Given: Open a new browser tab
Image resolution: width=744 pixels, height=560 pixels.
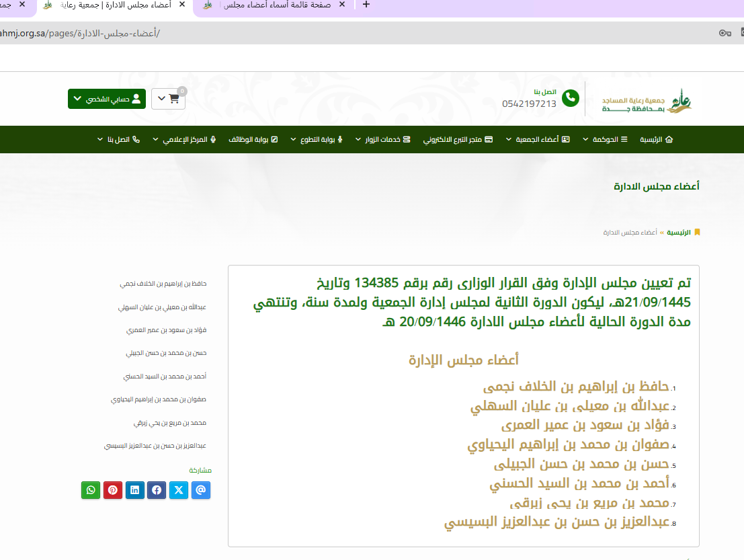Looking at the screenshot, I should (366, 5).
